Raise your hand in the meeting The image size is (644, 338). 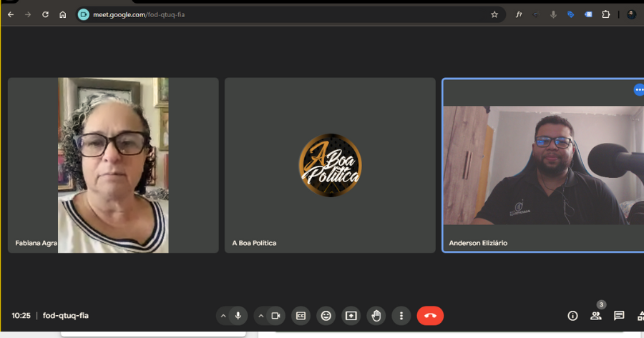[x=376, y=316]
